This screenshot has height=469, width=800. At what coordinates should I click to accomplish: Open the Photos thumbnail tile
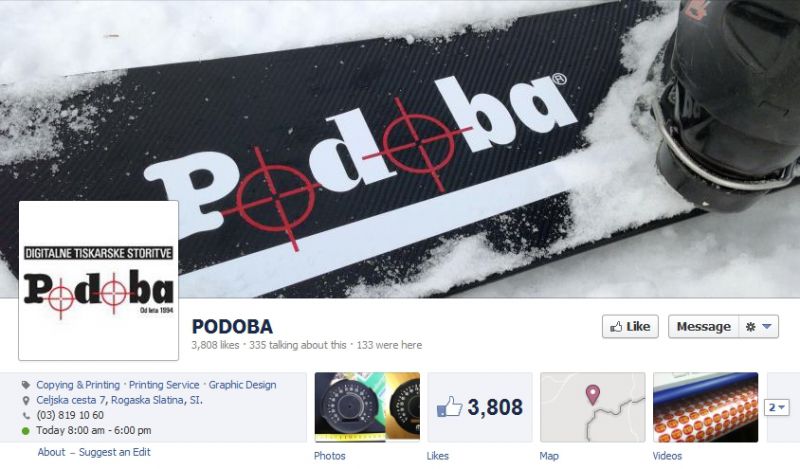coord(367,407)
